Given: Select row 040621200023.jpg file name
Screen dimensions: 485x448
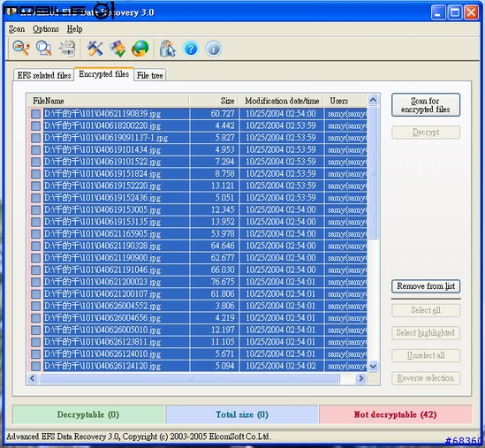Looking at the screenshot, I should point(102,282).
